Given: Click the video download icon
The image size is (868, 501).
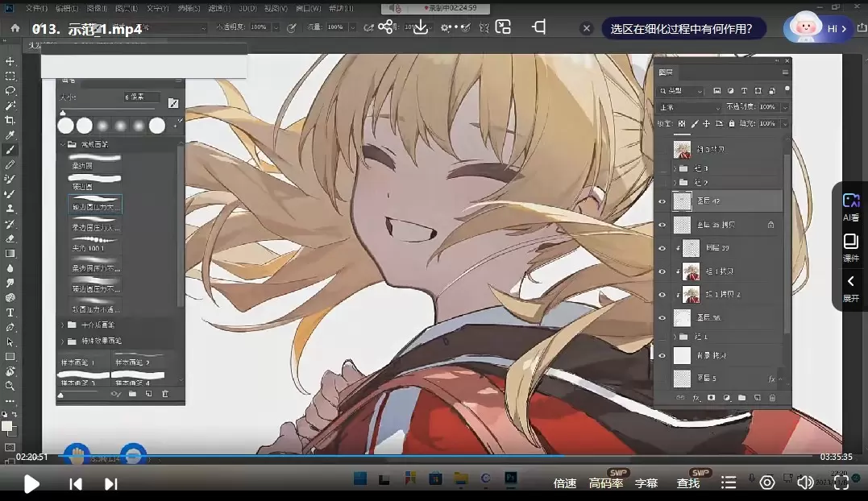Looking at the screenshot, I should click(x=421, y=27).
